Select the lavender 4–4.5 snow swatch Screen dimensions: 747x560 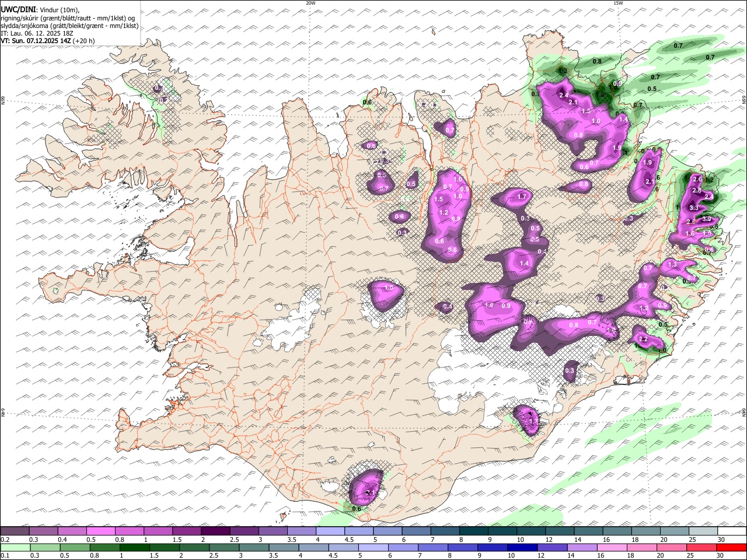tap(330, 531)
